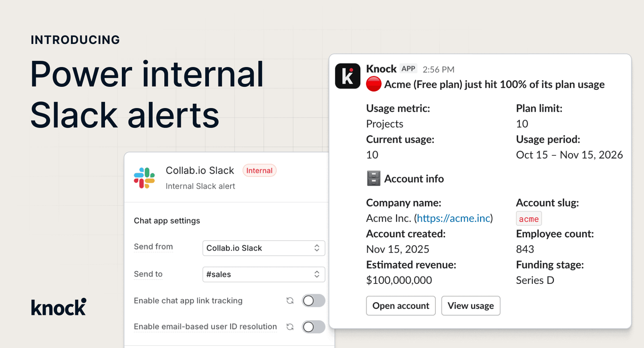Image resolution: width=644 pixels, height=348 pixels.
Task: Click the knock logo at bottom left
Action: 59,307
